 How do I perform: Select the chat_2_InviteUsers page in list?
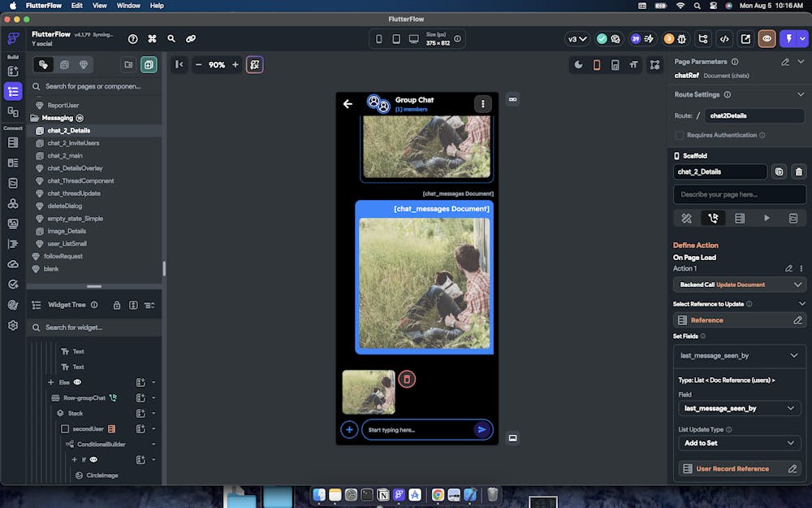click(73, 143)
